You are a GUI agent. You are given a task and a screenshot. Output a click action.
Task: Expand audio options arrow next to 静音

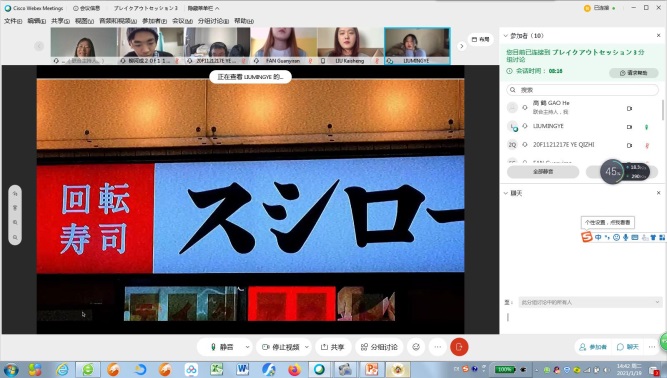pos(247,347)
